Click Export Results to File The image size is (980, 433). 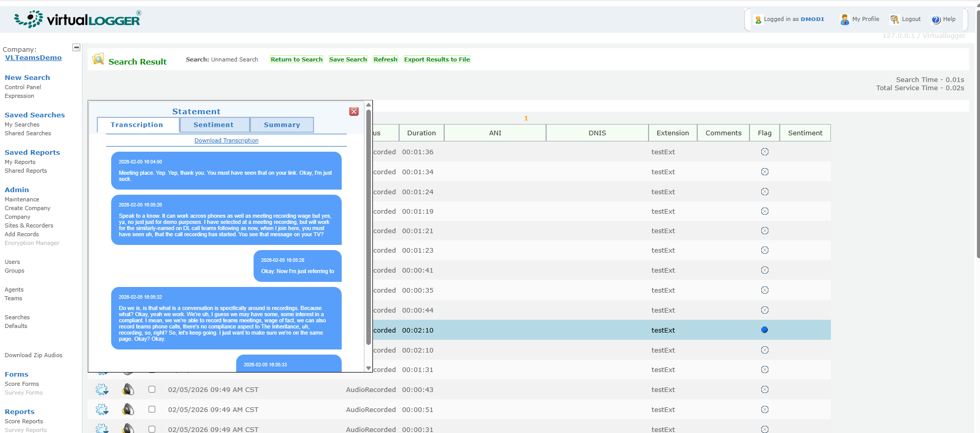click(x=436, y=59)
